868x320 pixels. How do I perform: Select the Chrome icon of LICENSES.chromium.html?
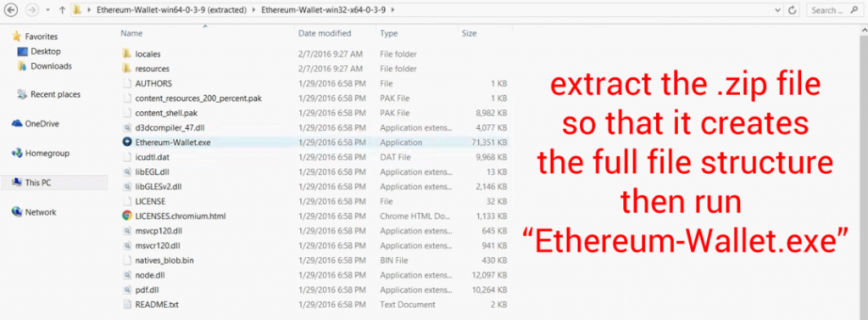point(127,216)
